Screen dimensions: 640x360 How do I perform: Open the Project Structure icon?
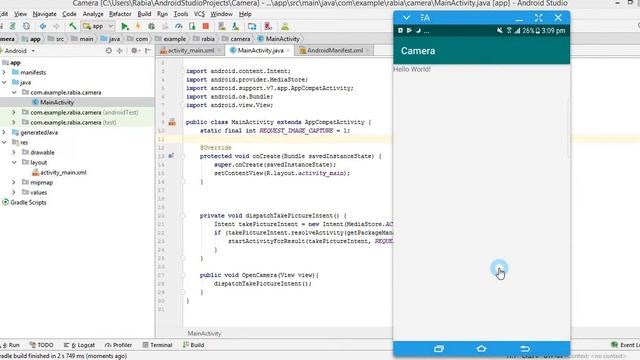coord(252,27)
